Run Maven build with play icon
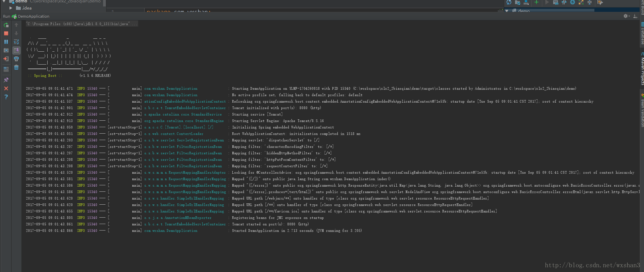This screenshot has height=272, width=644. coord(547,2)
